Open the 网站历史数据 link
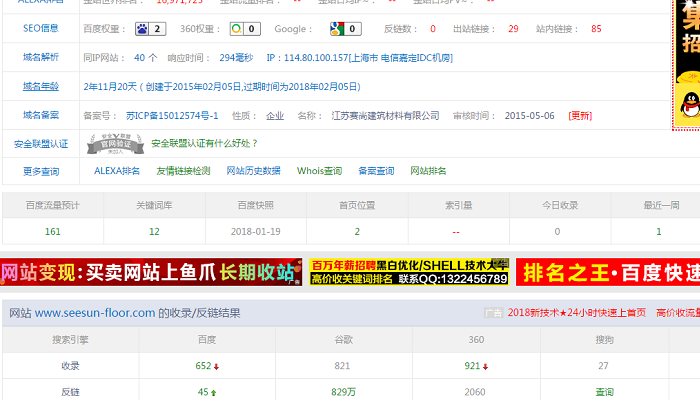Viewport: 700px width, 400px height. pyautogui.click(x=254, y=171)
